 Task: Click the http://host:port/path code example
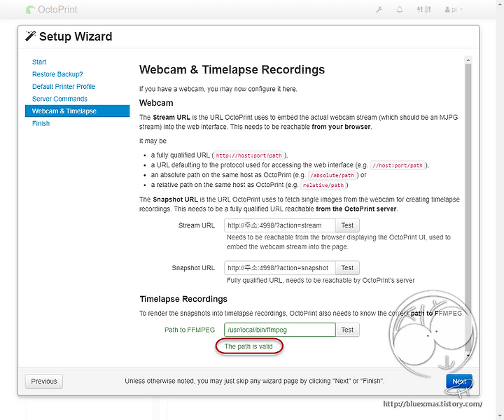tap(248, 155)
